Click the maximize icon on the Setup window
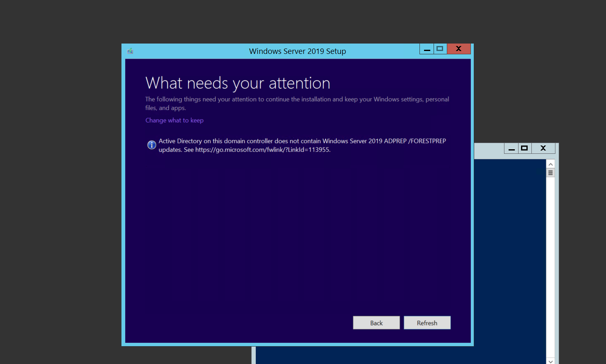The height and width of the screenshot is (364, 606). [x=440, y=49]
